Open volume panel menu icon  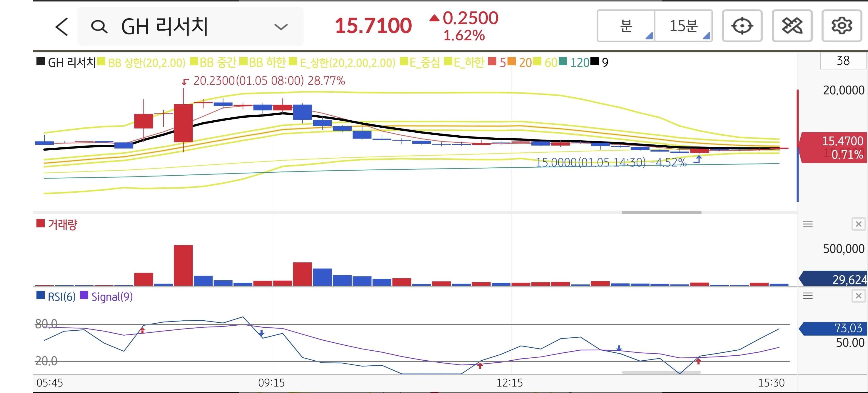tap(808, 224)
